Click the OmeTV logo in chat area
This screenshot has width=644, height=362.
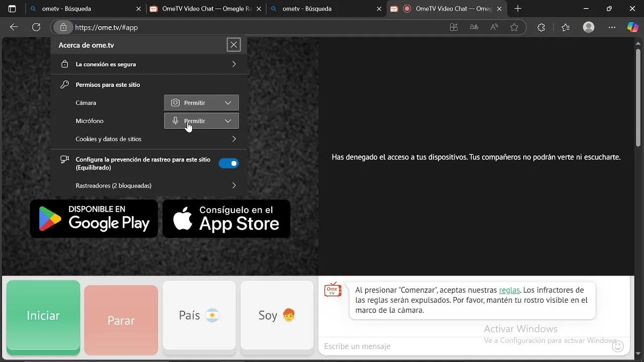point(333,289)
